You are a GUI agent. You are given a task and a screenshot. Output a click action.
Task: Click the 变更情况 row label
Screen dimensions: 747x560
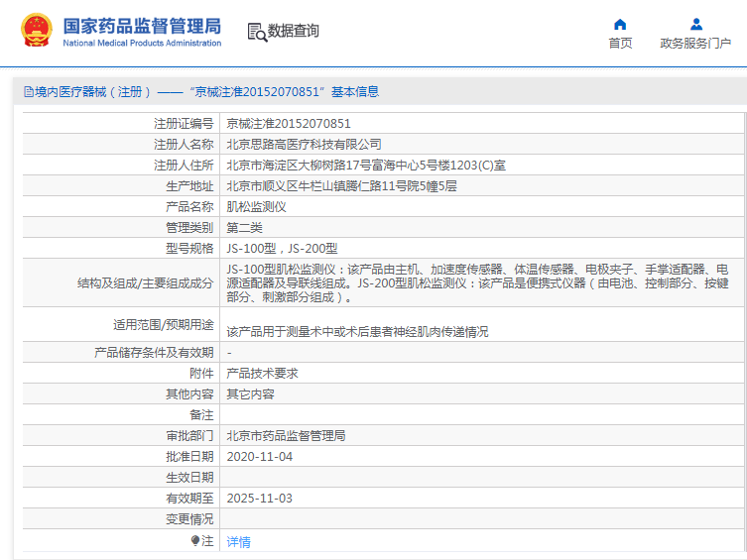[189, 519]
